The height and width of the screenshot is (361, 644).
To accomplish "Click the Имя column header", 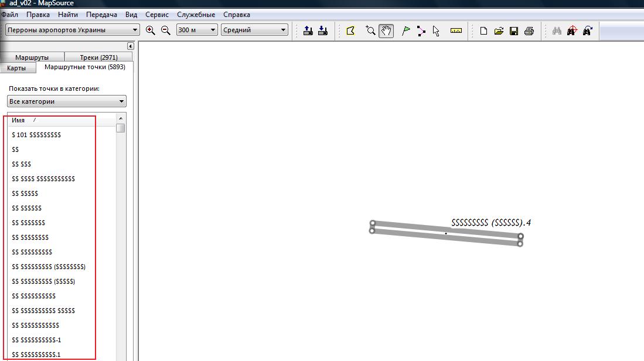I will tap(19, 120).
